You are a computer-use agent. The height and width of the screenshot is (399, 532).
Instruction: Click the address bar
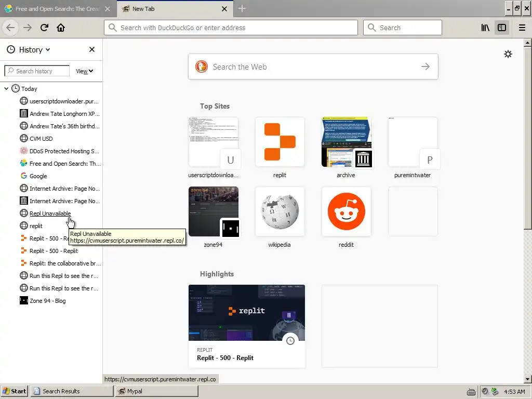click(x=231, y=28)
